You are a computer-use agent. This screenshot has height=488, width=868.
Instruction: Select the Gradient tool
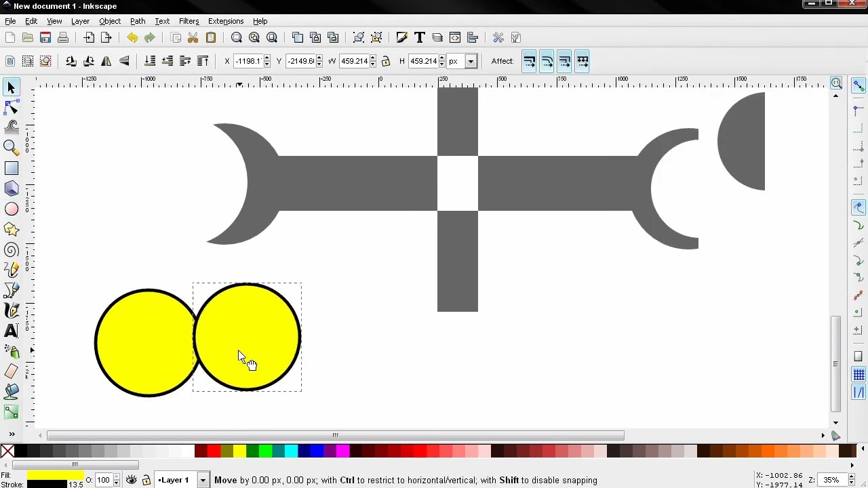[11, 411]
